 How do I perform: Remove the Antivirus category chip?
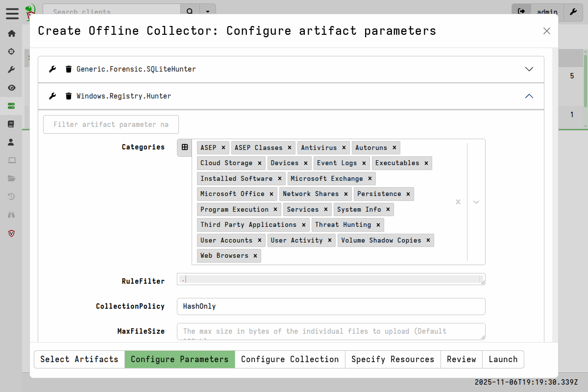[x=344, y=147]
